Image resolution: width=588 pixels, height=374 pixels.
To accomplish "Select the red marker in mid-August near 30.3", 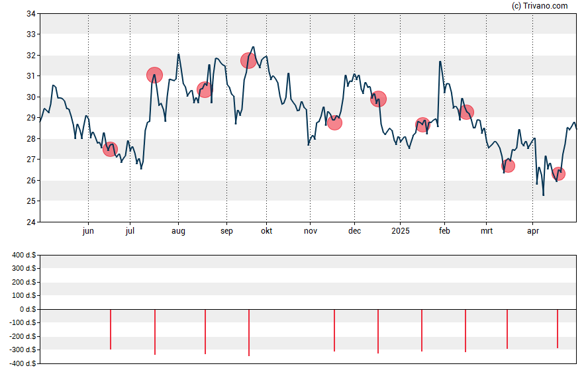I will pos(205,89).
